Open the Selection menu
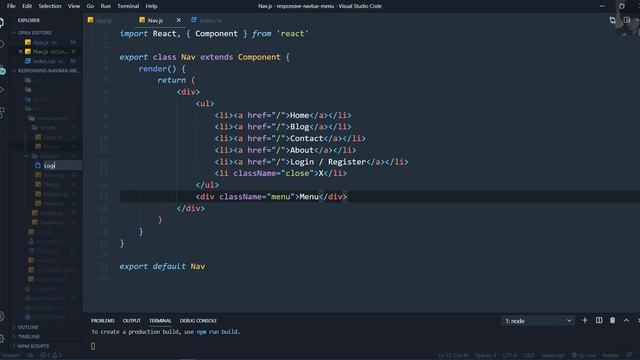This screenshot has width=640, height=360. [x=49, y=6]
